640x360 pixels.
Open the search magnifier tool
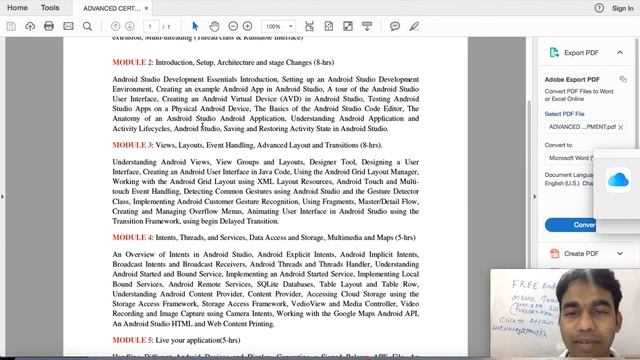point(87,27)
